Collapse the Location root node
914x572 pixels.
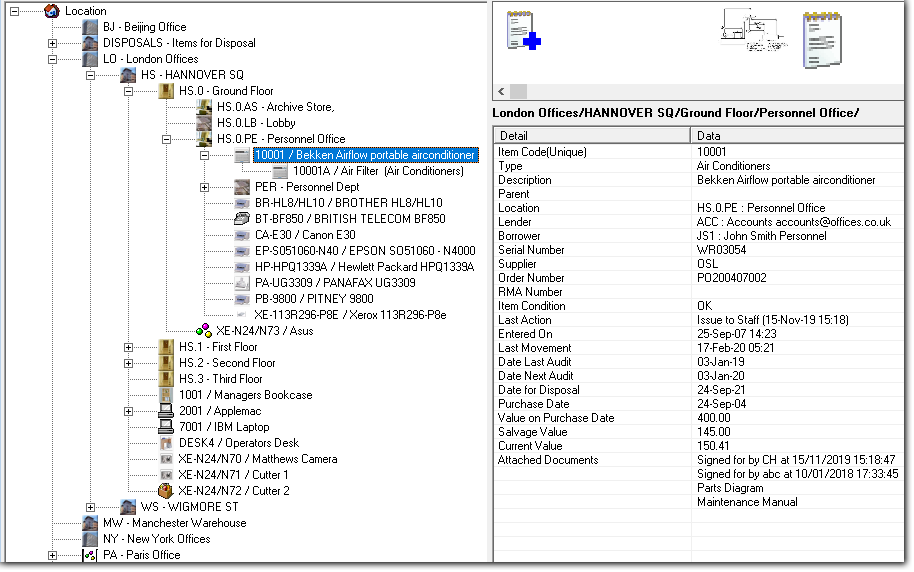(x=15, y=11)
